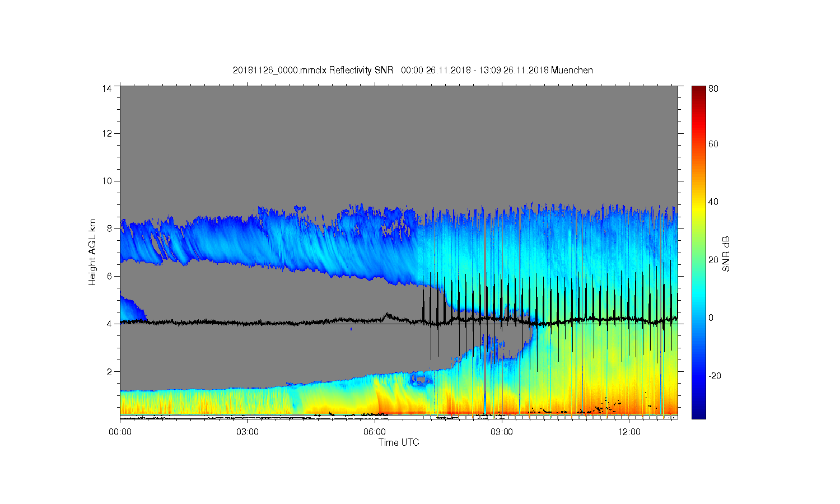Click the plot title starting 20181126_0000.mmclx
Screen dimensions: 840x504
click(x=413, y=70)
